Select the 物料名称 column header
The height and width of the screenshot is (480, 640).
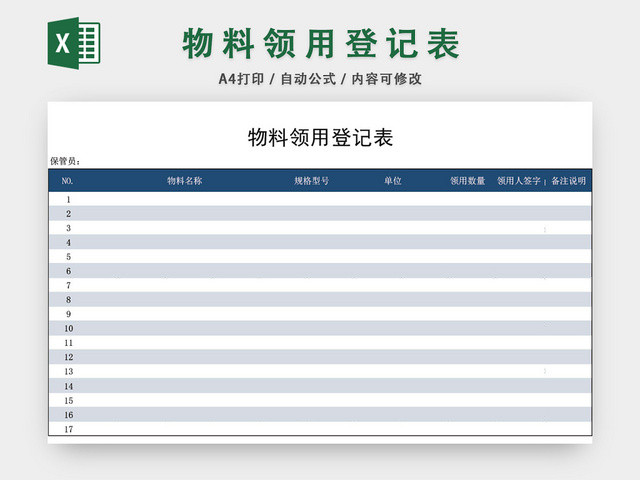[x=184, y=181]
